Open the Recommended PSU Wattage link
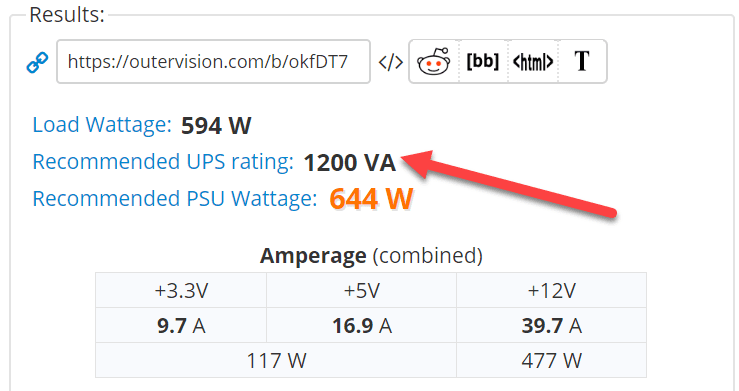Screen dimensions: 739x391 175,198
